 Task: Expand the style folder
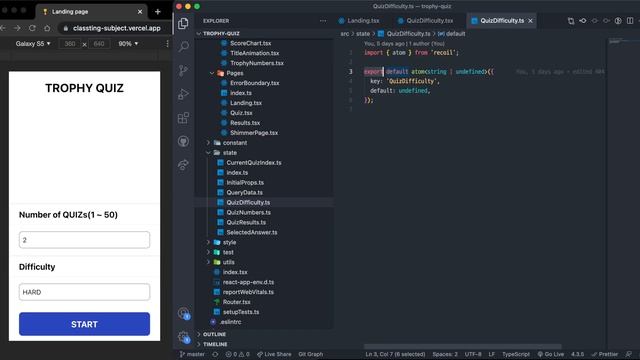[x=229, y=242]
